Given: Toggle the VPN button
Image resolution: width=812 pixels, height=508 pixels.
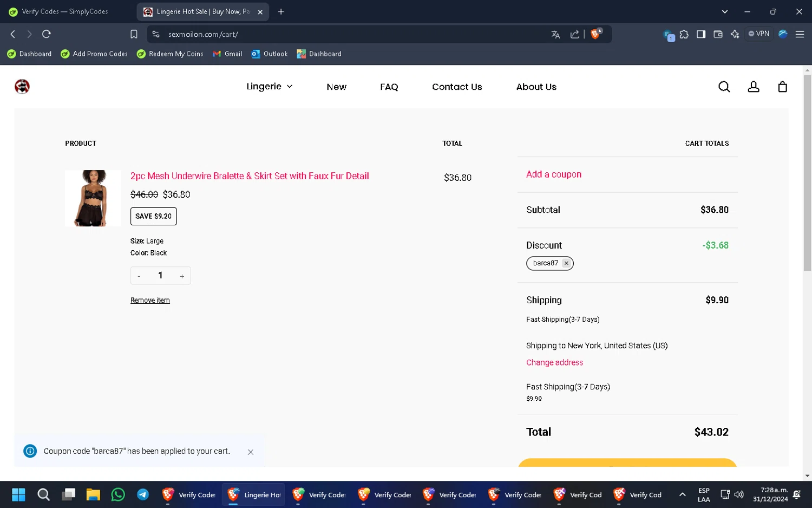Looking at the screenshot, I should pos(758,34).
